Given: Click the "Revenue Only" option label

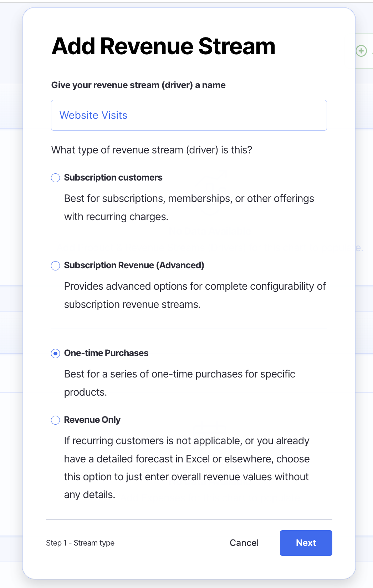Looking at the screenshot, I should click(x=92, y=420).
